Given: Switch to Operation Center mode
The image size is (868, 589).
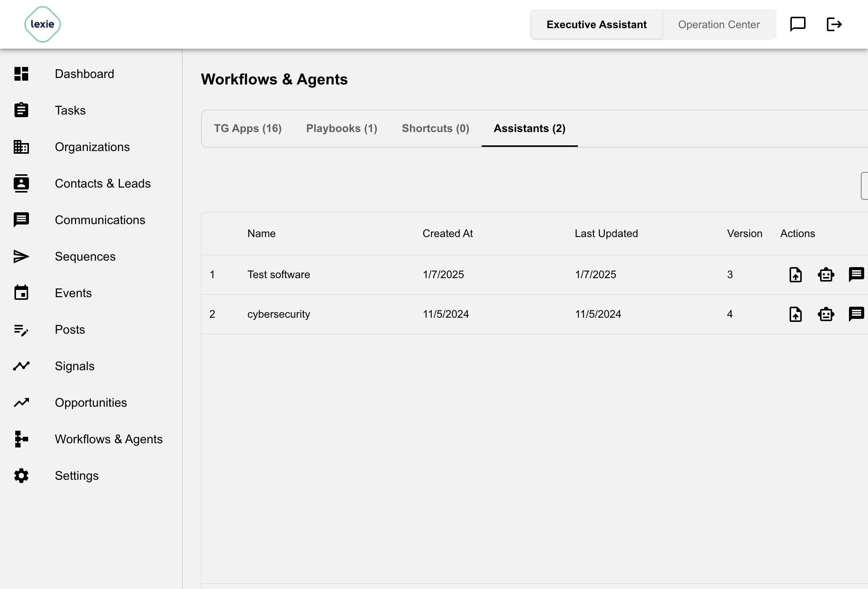Looking at the screenshot, I should (x=719, y=25).
